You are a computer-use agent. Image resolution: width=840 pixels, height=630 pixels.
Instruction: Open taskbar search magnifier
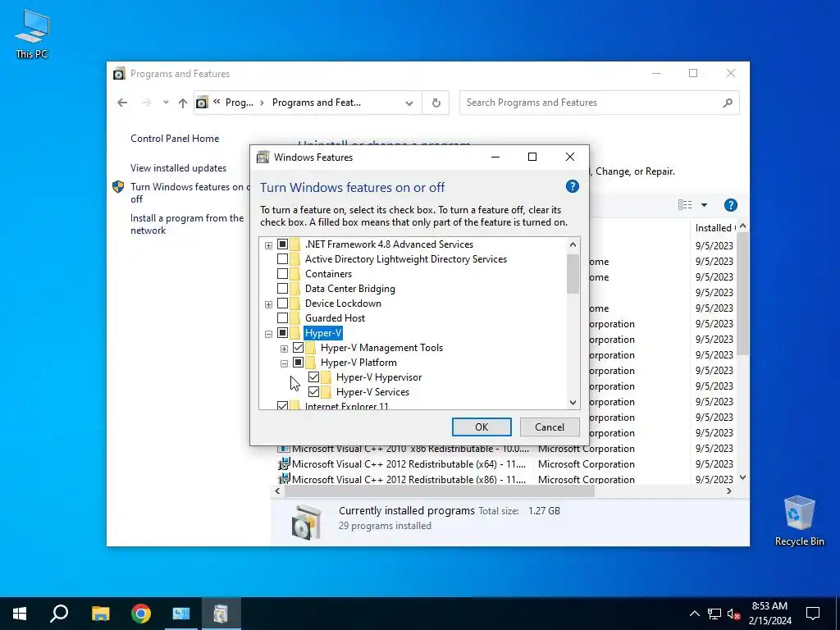click(59, 614)
